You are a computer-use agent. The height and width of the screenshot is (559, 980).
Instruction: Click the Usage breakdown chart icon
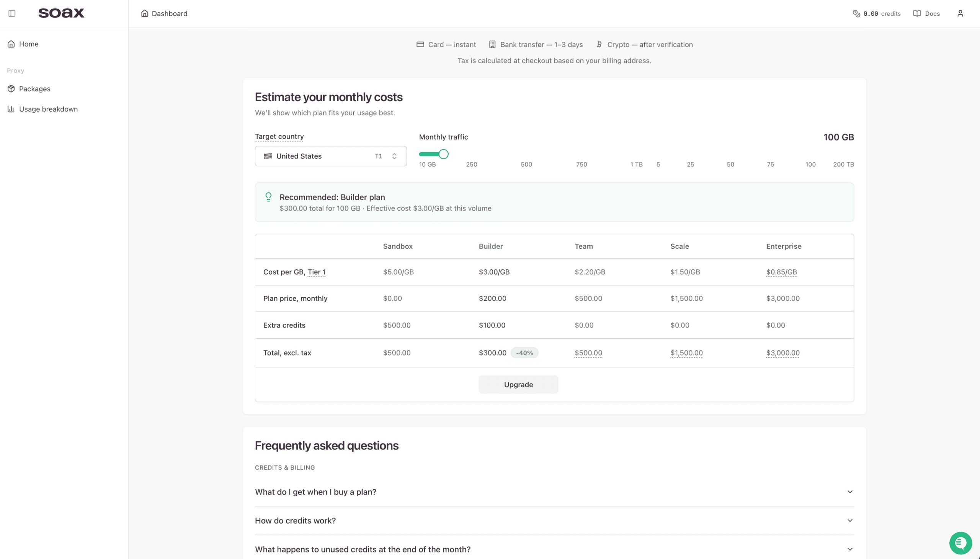(11, 109)
